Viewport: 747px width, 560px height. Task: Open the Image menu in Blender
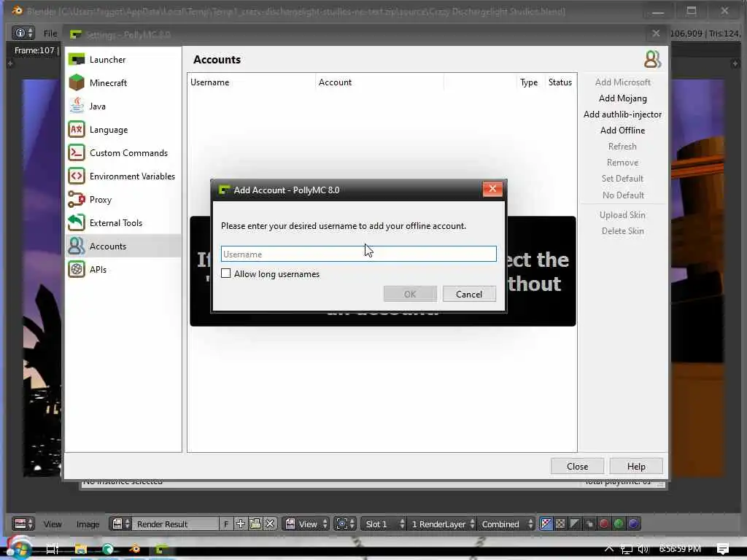[88, 524]
